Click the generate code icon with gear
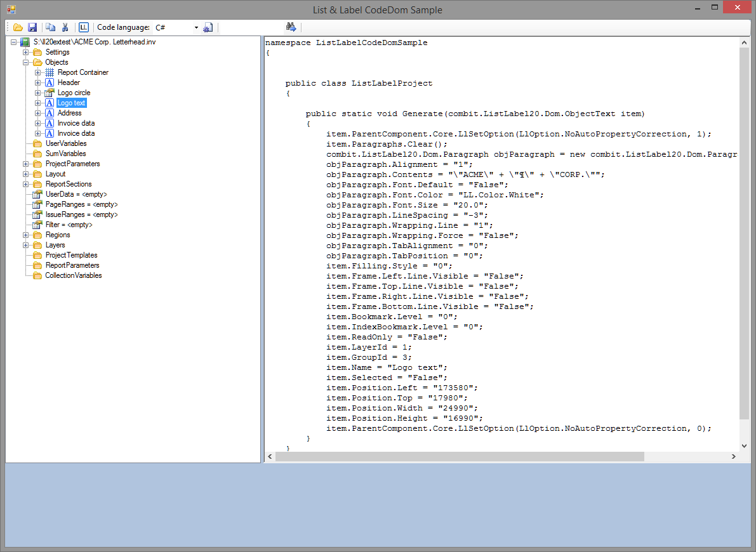This screenshot has height=552, width=756. 208,27
